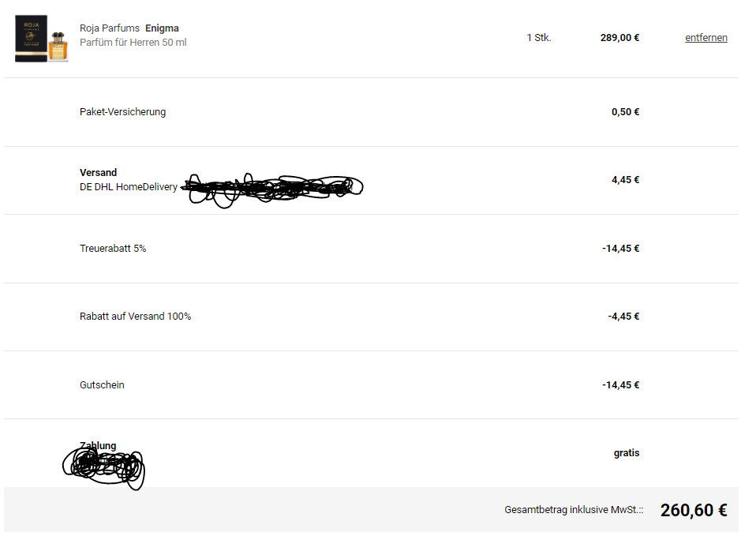The width and height of the screenshot is (756, 536).
Task: Click the Gutschein row label
Action: pyautogui.click(x=102, y=385)
